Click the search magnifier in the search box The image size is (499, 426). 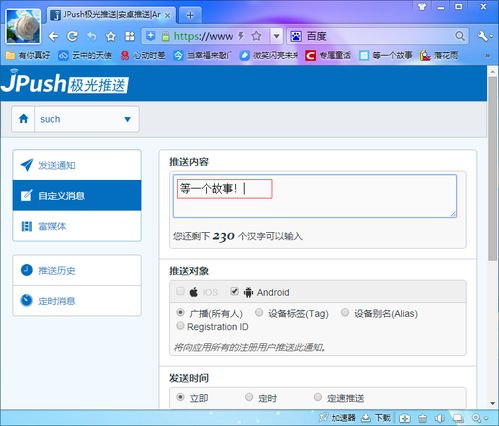[x=460, y=36]
